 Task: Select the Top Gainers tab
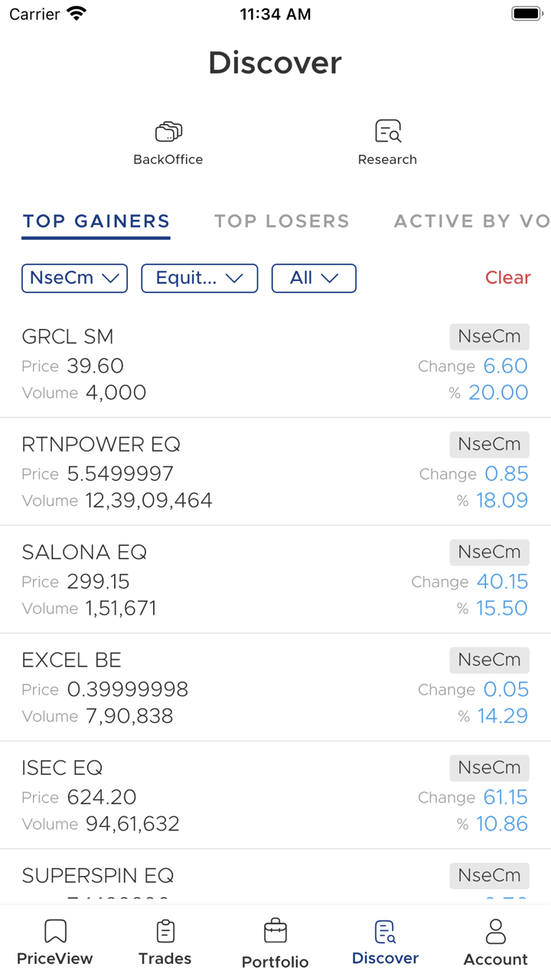pos(96,221)
